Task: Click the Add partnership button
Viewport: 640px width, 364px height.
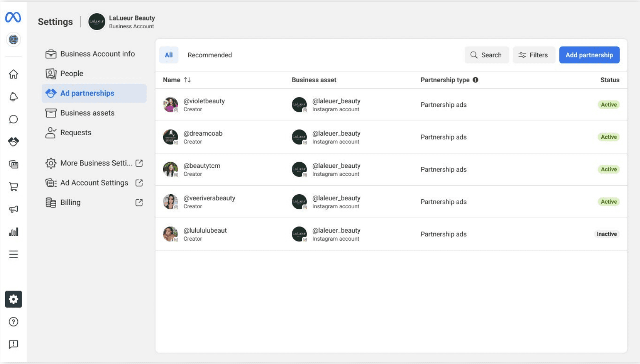Action: (589, 55)
